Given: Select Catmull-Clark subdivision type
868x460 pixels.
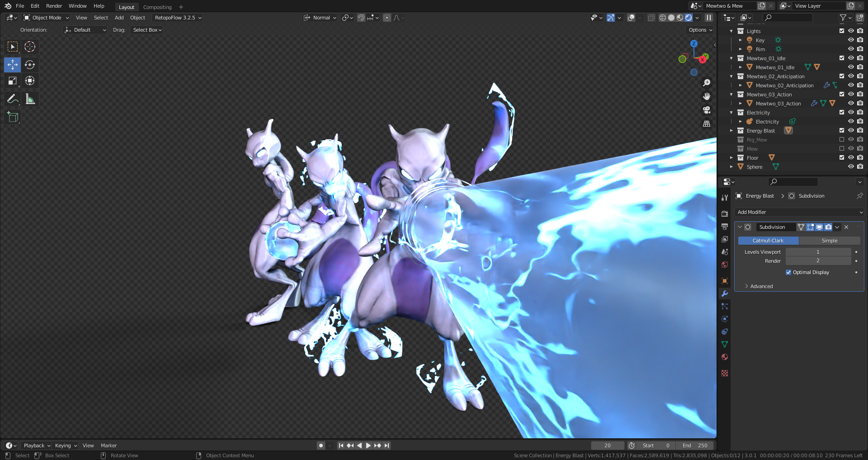Looking at the screenshot, I should (x=768, y=241).
